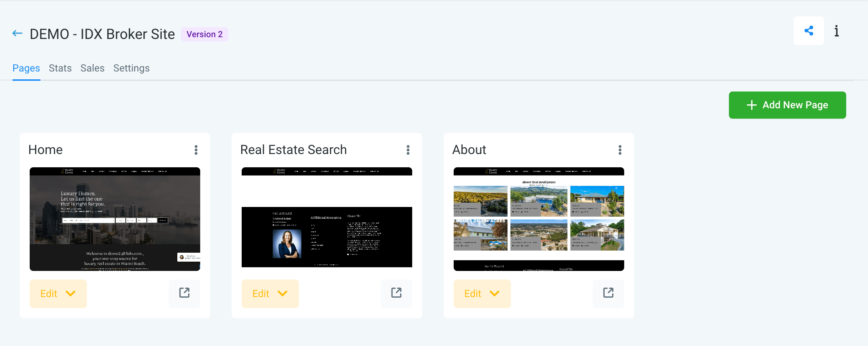Expand the Edit dropdown for Real Estate Search
Image resolution: width=868 pixels, height=346 pixels.
pos(270,293)
